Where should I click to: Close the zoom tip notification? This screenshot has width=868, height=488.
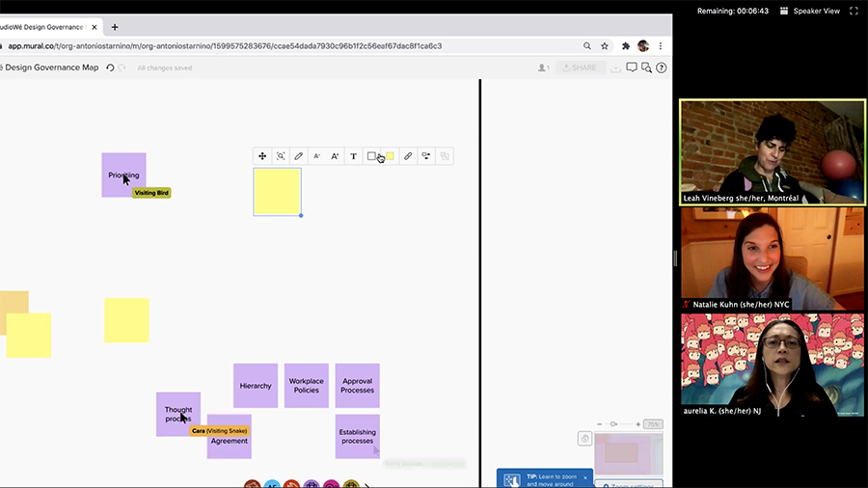[584, 477]
